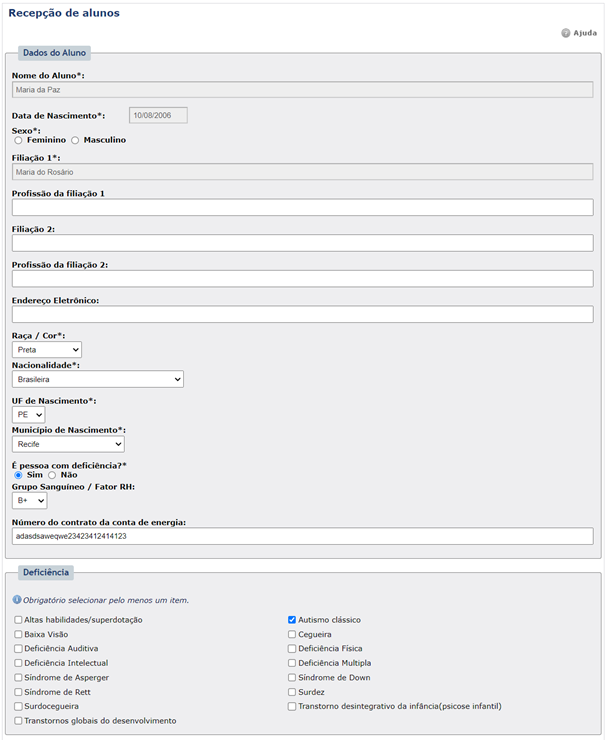Viewport: 605px width, 740px height.
Task: Open the UF de Nascimento dropdown
Action: [29, 414]
